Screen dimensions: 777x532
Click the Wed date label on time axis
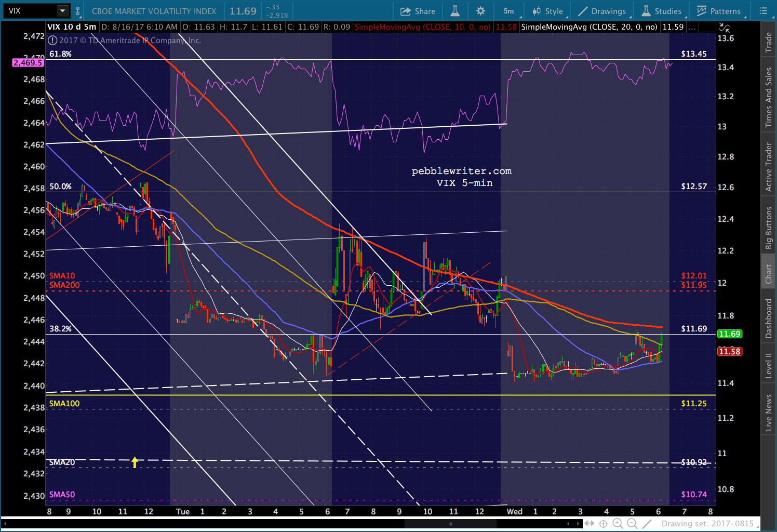515,512
